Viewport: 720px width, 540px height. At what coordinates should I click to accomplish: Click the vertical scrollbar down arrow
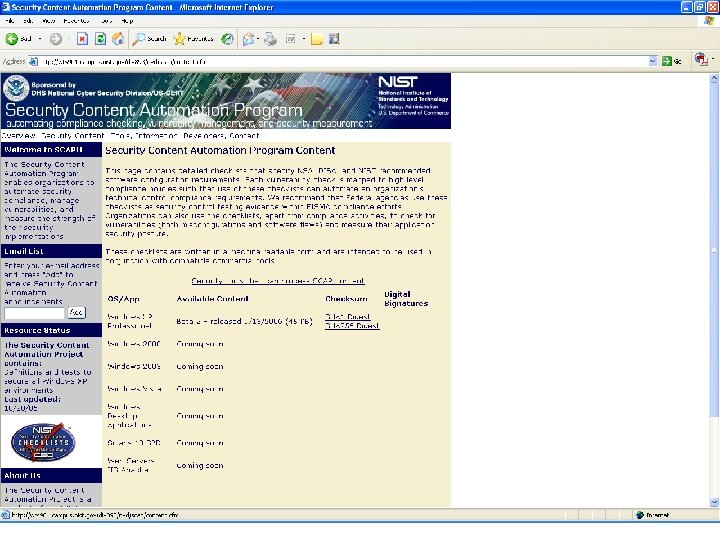point(714,502)
